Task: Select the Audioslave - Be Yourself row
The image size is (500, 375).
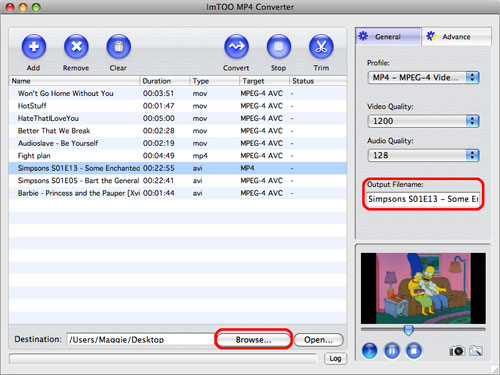Action: (178, 143)
